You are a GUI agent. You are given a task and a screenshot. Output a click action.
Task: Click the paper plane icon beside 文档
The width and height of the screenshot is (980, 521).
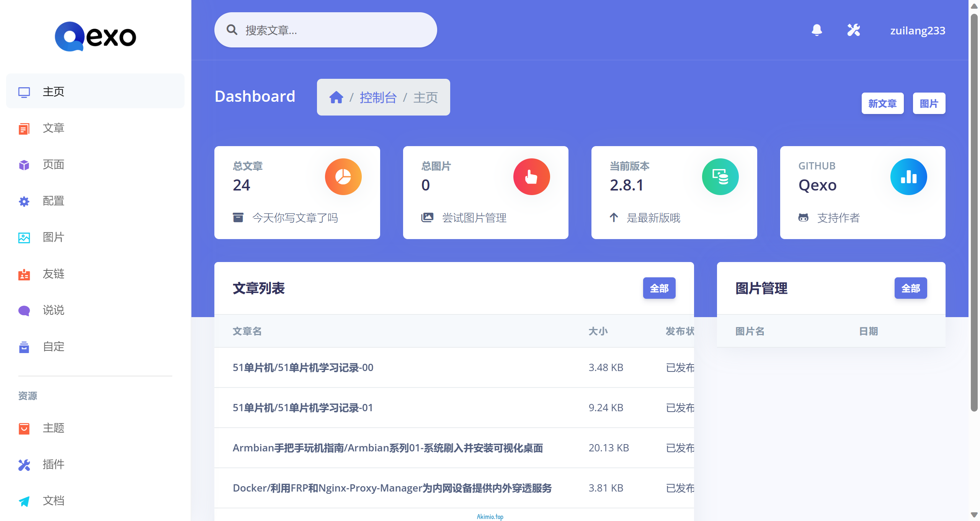pyautogui.click(x=24, y=501)
